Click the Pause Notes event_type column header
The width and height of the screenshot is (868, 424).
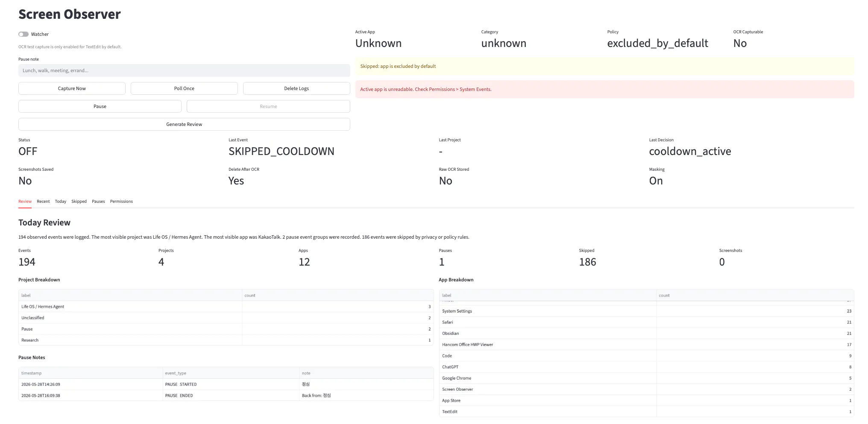point(231,373)
